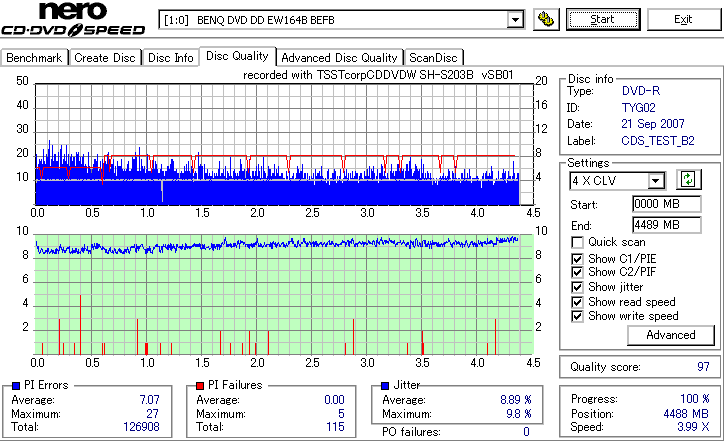Image resolution: width=724 pixels, height=441 pixels.
Task: Click the drive options icon beside Start
Action: pos(546,20)
